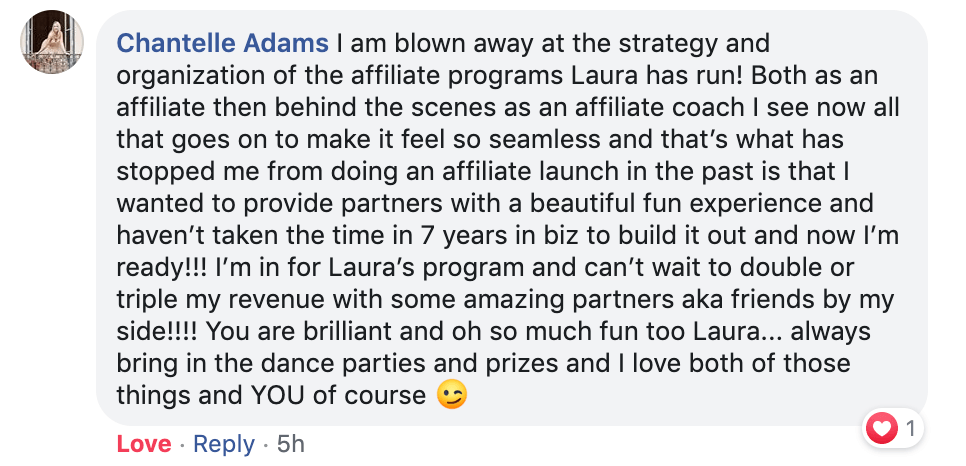Click the red heart reaction icon
This screenshot has height=466, width=966.
click(x=882, y=428)
